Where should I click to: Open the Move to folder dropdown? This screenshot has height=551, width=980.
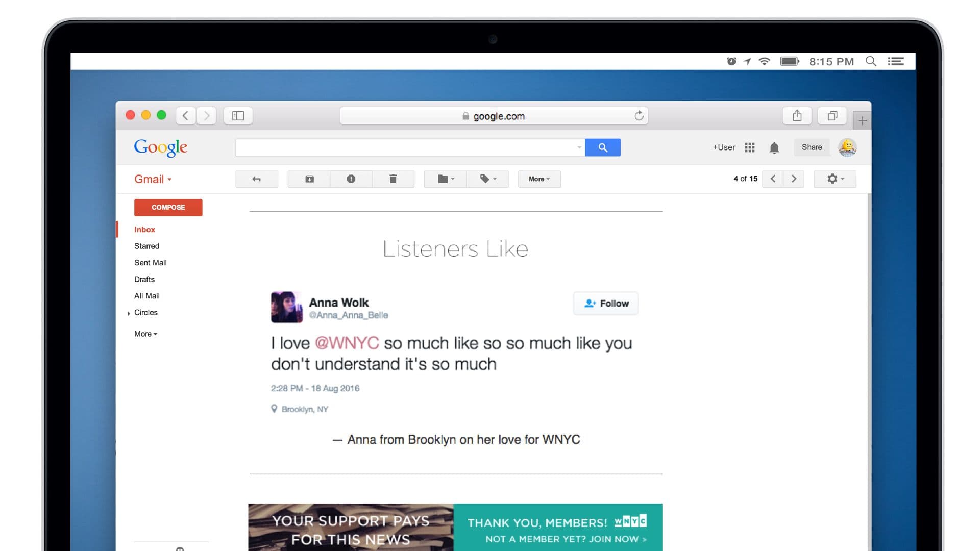click(445, 179)
